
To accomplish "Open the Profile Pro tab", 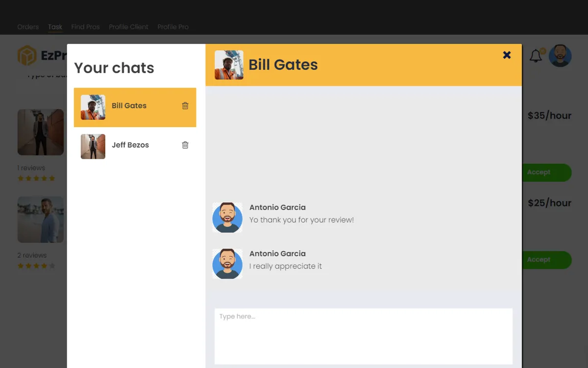I will point(173,27).
